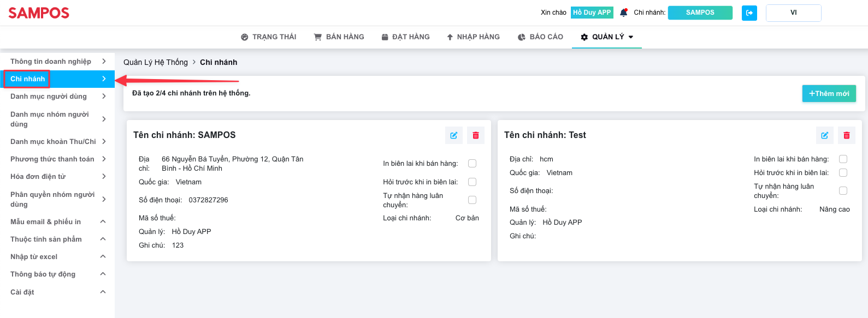Viewport: 868px width, 318px height.
Task: Enable receipt printing on sale for SAMPOS branch
Action: coord(473,163)
